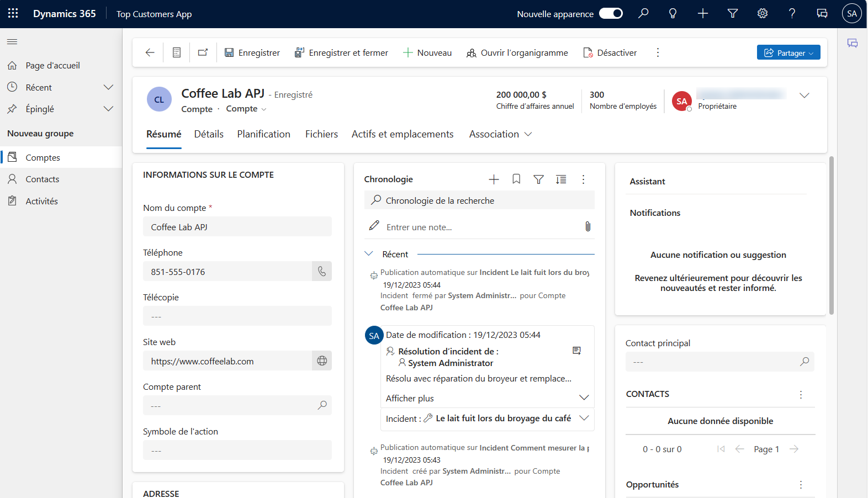868x498 pixels.
Task: Open website globe icon
Action: point(322,361)
